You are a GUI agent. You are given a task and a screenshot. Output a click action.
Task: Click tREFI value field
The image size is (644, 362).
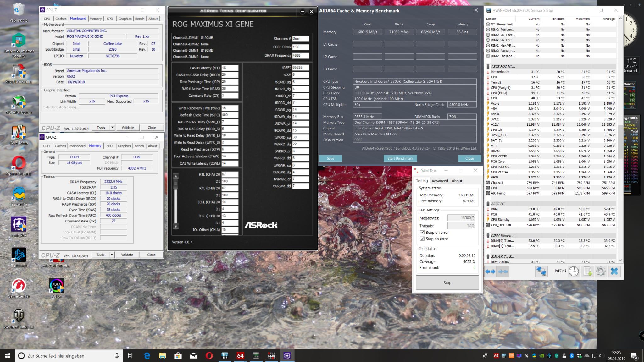point(300,68)
